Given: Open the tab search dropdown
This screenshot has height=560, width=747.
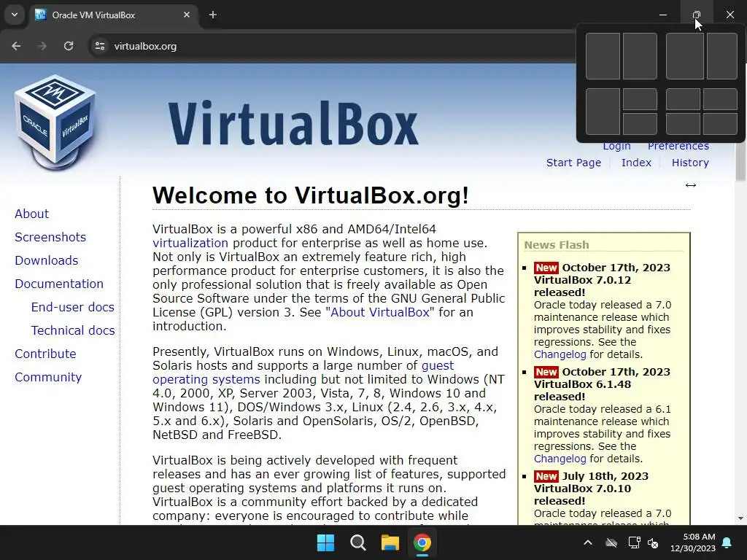Looking at the screenshot, I should [x=15, y=15].
